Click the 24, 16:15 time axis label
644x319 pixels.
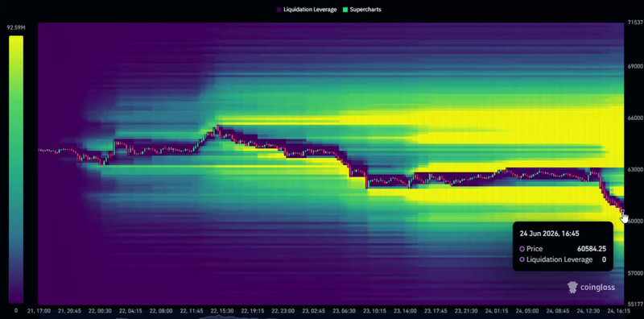point(618,311)
